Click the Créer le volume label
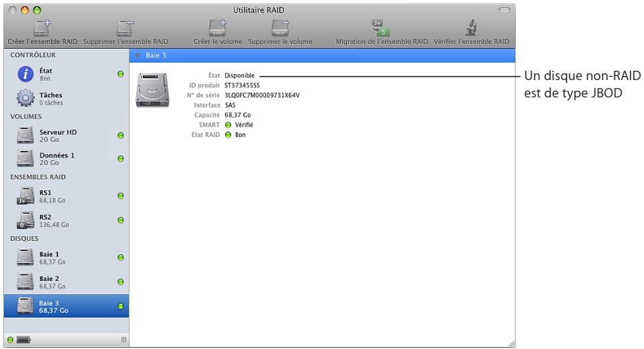The height and width of the screenshot is (349, 644). [218, 42]
